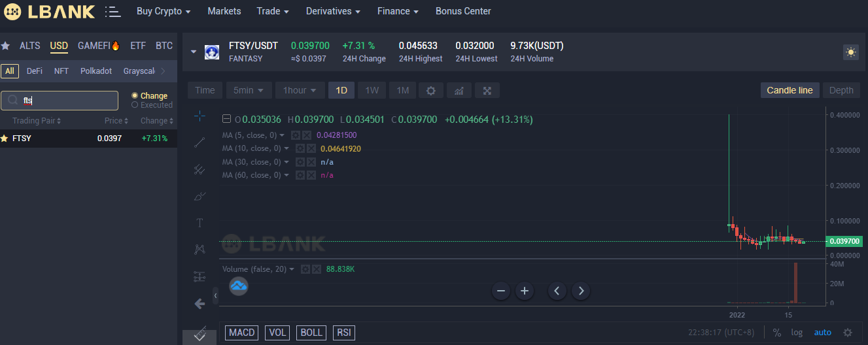This screenshot has height=345, width=868.
Task: Open the axis settings gear at the chart bottom right
Action: click(848, 333)
